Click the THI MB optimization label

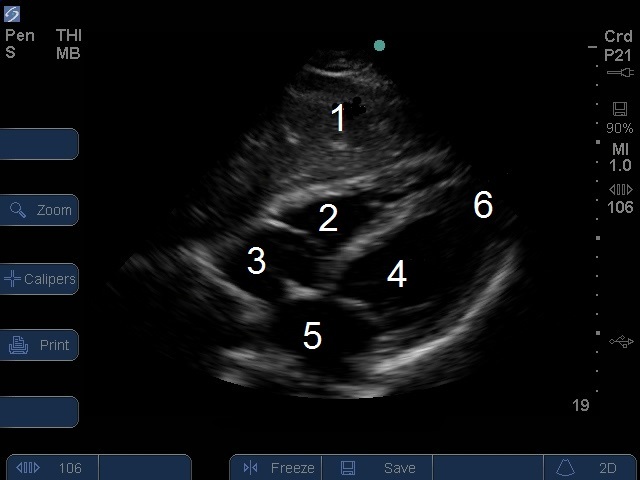(x=68, y=44)
